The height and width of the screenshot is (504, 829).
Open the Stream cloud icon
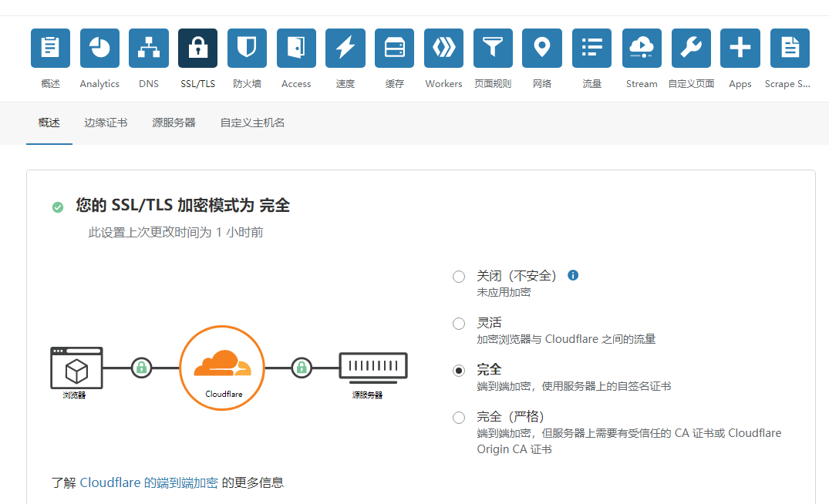click(642, 48)
